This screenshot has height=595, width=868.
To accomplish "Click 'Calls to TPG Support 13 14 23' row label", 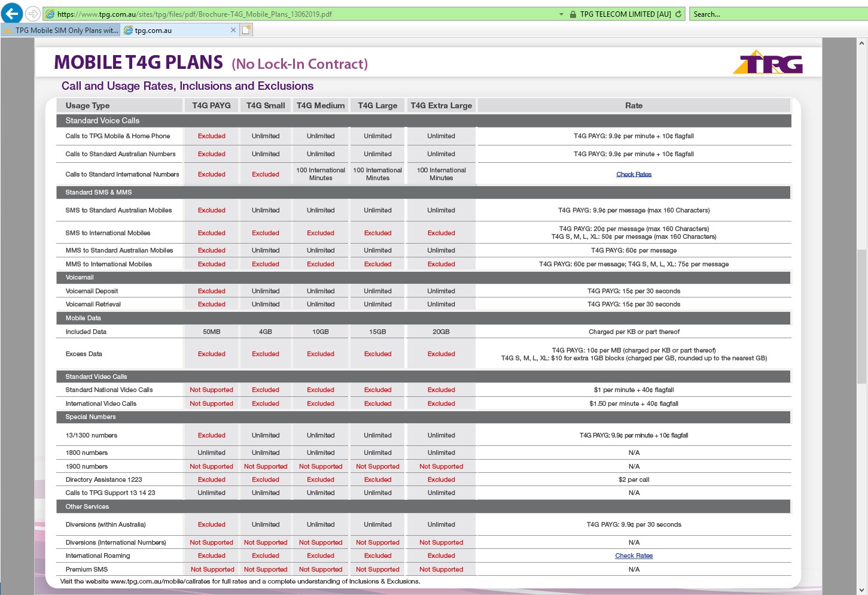I will click(x=110, y=493).
